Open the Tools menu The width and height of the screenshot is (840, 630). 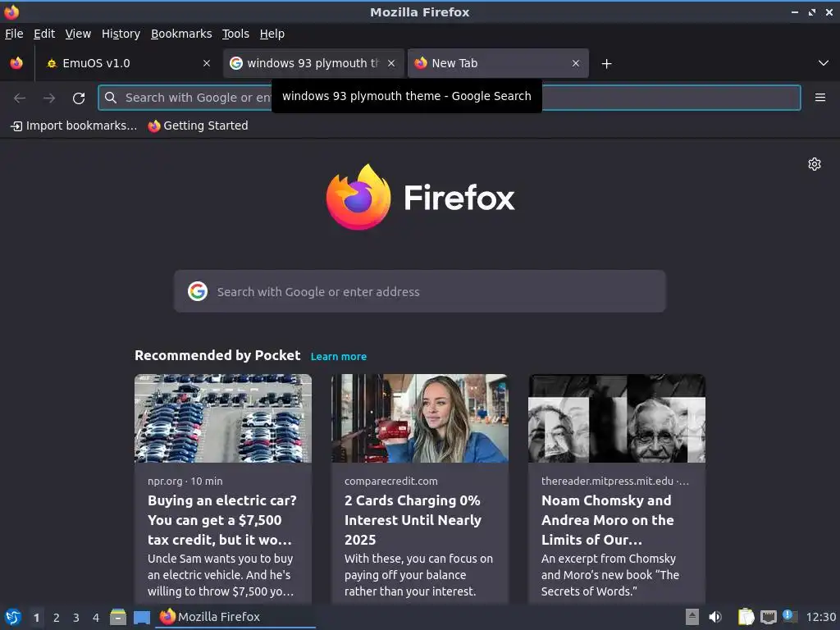tap(235, 34)
